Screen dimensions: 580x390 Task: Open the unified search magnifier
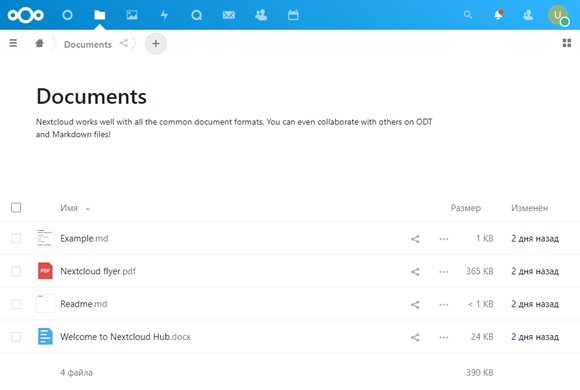click(468, 15)
